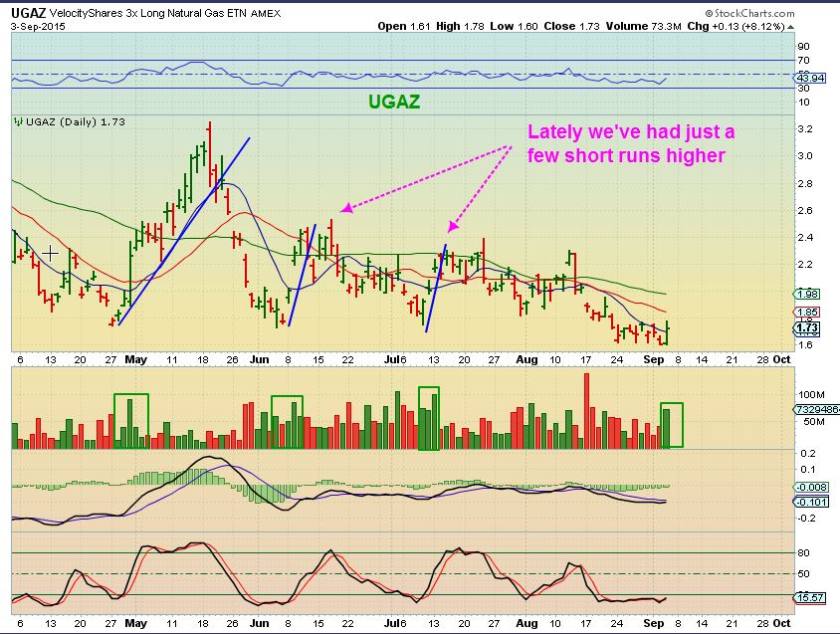
Task: Click Oct on the price chart date axis
Action: click(x=781, y=359)
